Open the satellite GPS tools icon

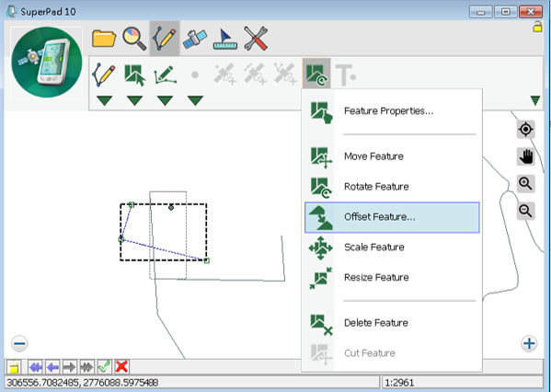point(195,39)
